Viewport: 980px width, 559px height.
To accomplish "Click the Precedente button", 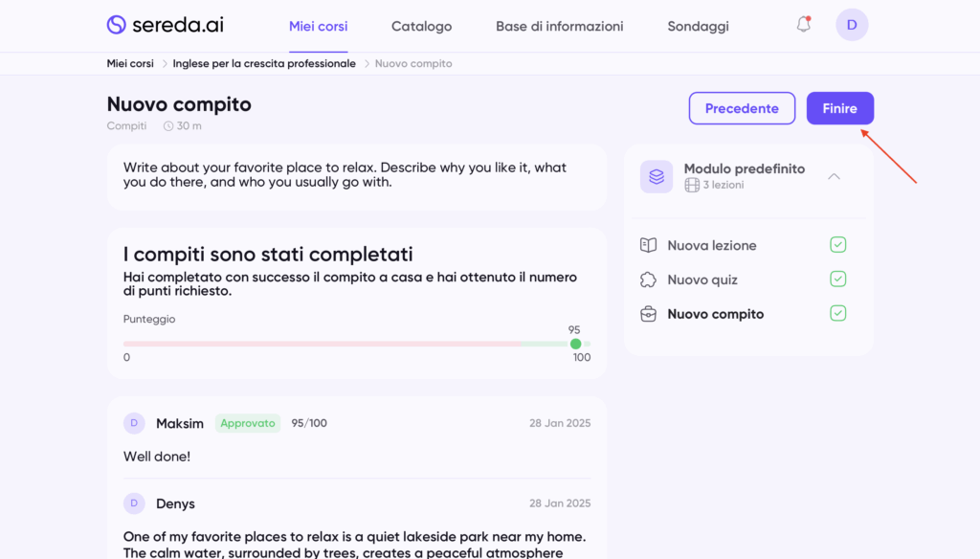I will coord(742,108).
